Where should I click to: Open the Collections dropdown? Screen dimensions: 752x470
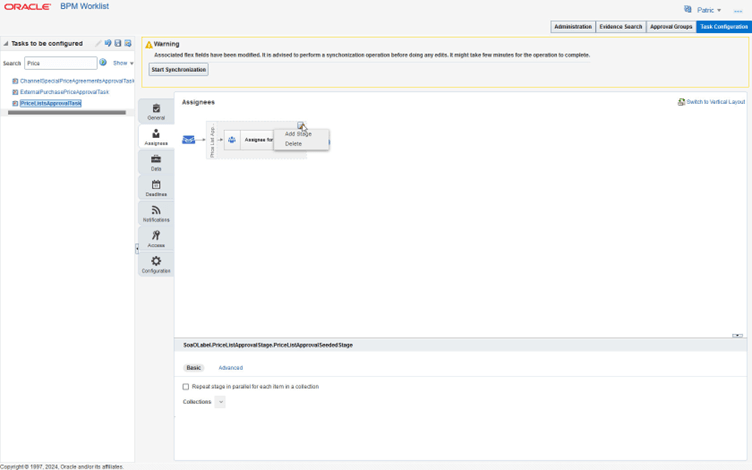[220, 402]
